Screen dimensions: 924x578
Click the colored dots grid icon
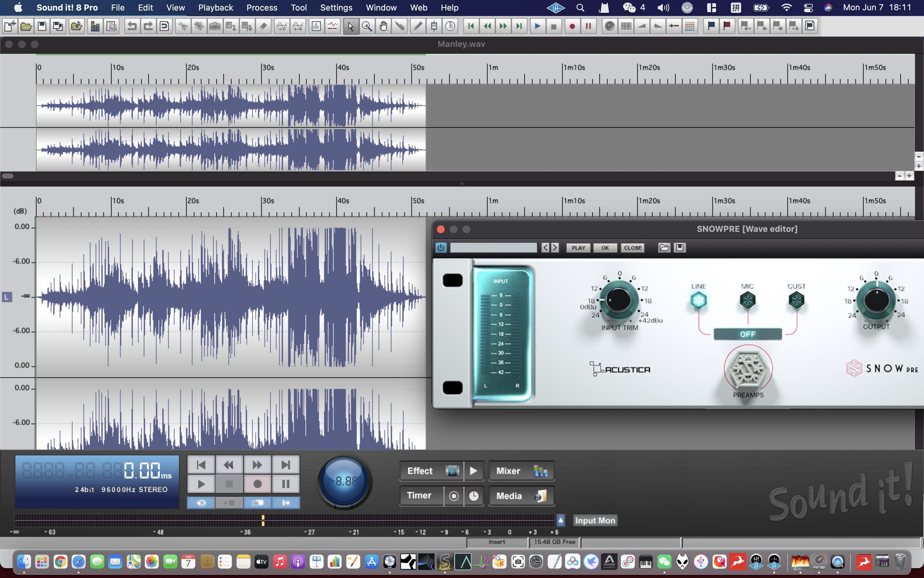689,26
